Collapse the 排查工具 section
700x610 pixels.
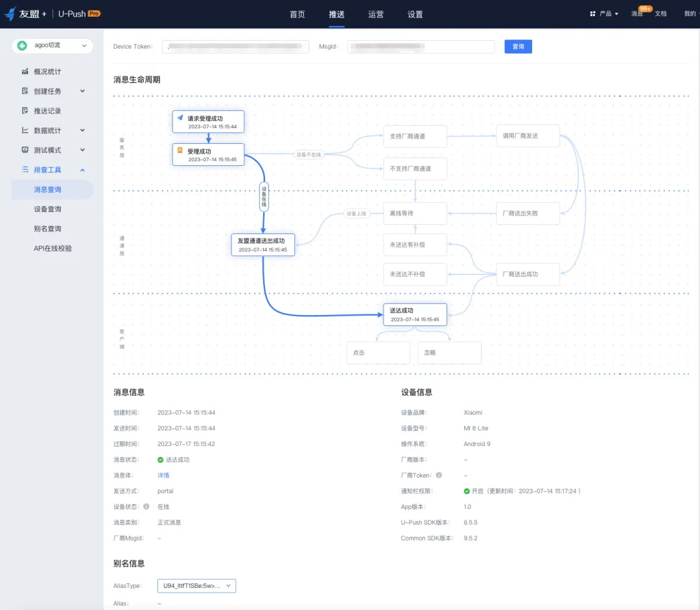[x=82, y=169]
